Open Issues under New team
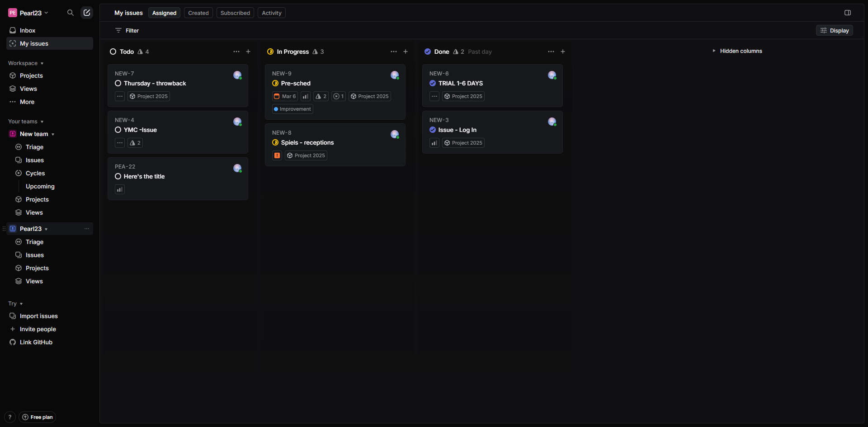The width and height of the screenshot is (868, 427). pos(53,160)
